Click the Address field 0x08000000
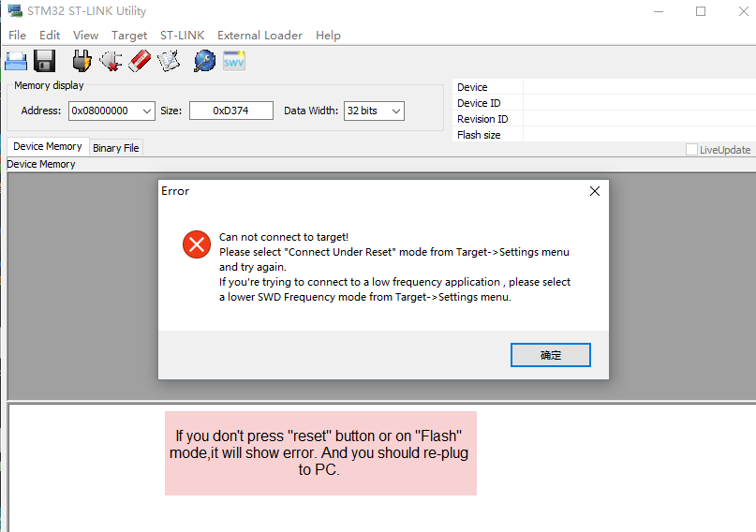 coord(111,111)
